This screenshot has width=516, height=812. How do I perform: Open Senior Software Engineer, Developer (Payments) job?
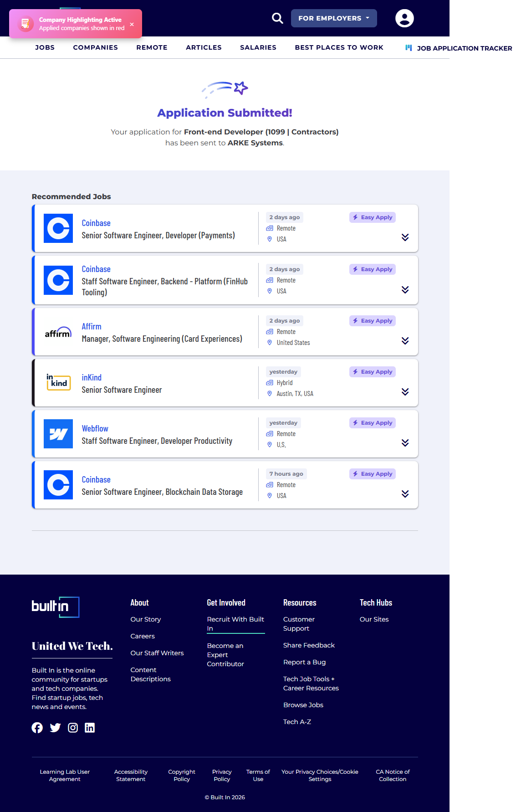pos(158,236)
